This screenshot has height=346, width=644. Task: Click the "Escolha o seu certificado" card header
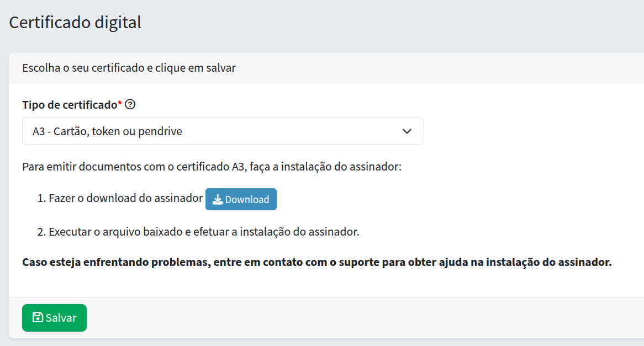click(x=129, y=68)
